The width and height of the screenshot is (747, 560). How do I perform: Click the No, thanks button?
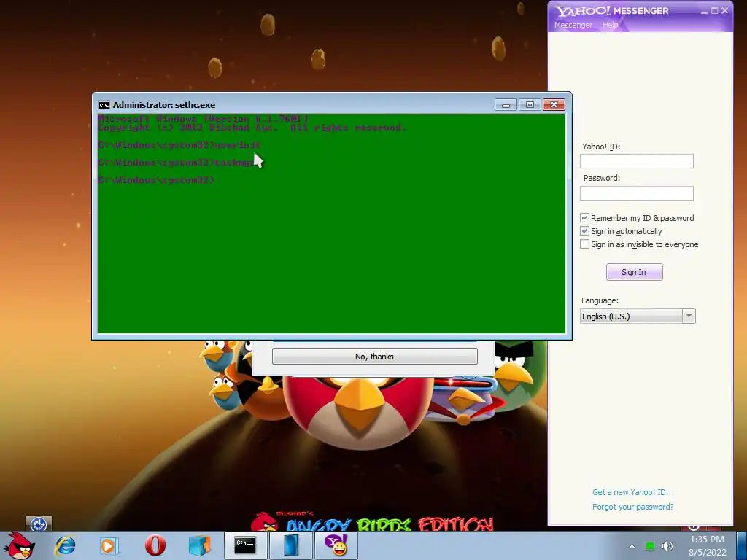coord(374,357)
